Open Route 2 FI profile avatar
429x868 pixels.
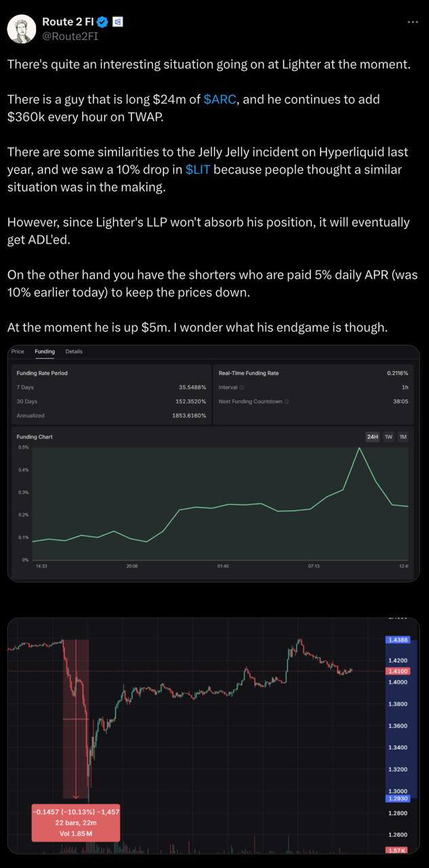point(20,29)
